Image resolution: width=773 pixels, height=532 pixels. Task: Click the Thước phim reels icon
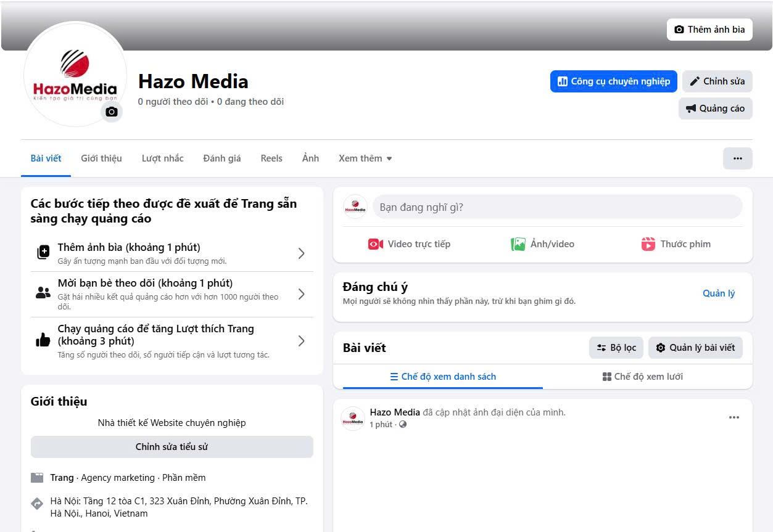[x=648, y=244]
